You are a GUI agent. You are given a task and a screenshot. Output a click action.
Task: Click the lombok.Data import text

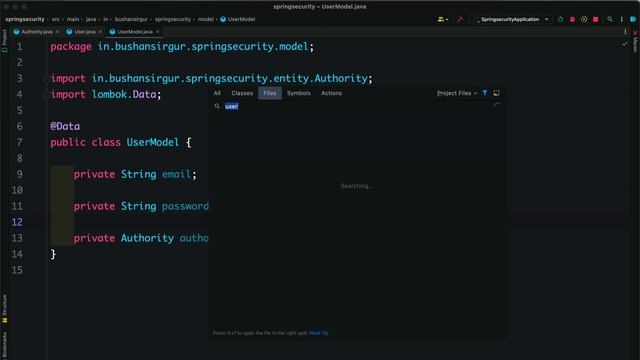124,94
